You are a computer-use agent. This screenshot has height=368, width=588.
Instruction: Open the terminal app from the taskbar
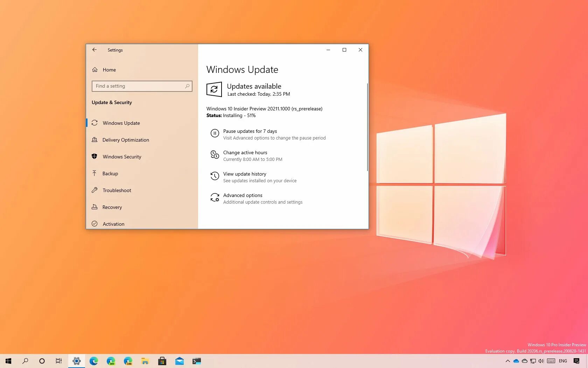coord(197,361)
